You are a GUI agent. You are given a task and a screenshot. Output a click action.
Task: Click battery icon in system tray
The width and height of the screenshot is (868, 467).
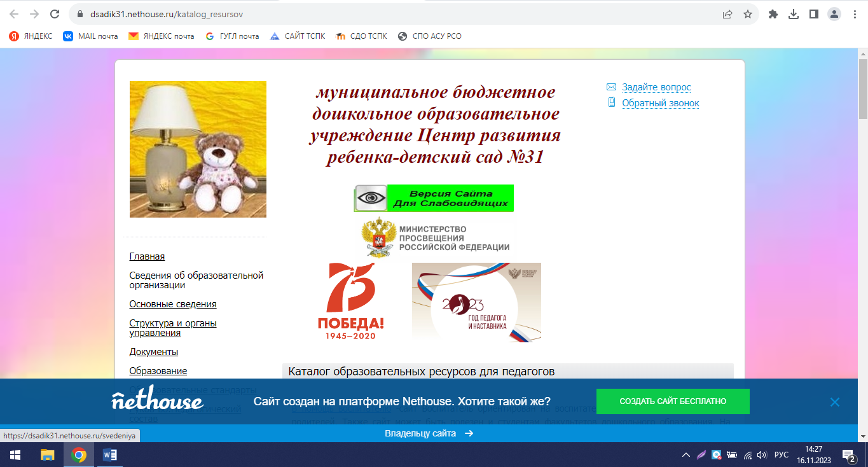[732, 455]
